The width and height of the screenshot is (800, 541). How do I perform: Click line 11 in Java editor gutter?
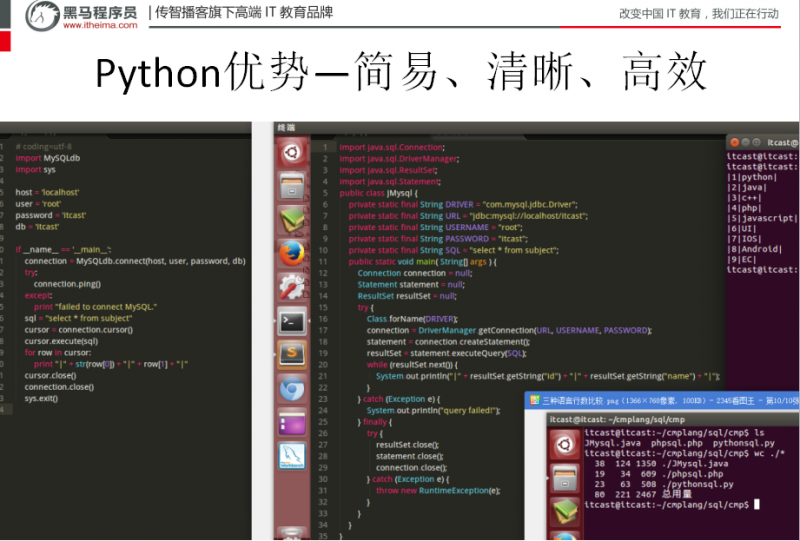tap(324, 261)
